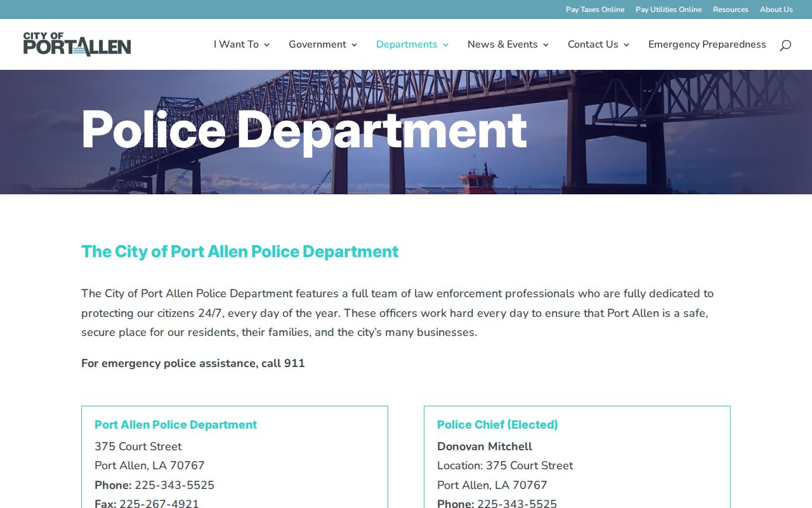The width and height of the screenshot is (812, 508).
Task: Open the I Want To menu
Action: pyautogui.click(x=236, y=44)
